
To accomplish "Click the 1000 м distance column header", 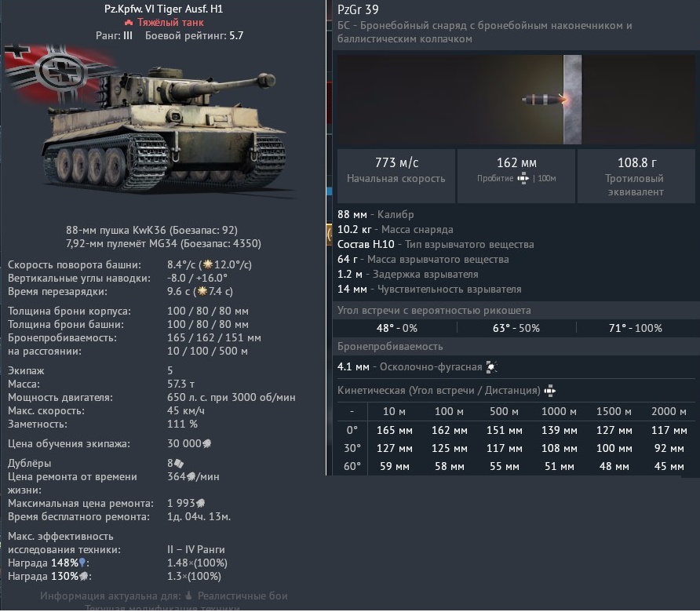I will (559, 412).
